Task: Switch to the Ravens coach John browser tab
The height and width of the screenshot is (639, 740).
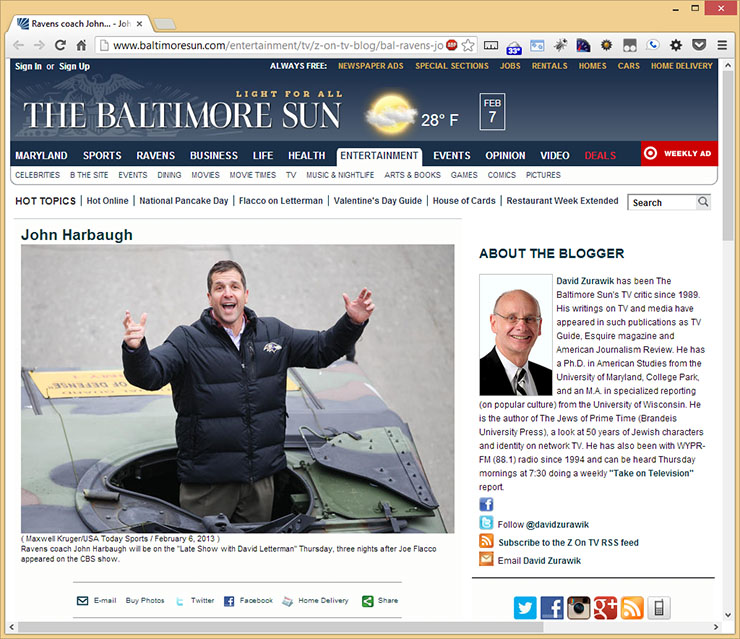Action: coord(80,24)
